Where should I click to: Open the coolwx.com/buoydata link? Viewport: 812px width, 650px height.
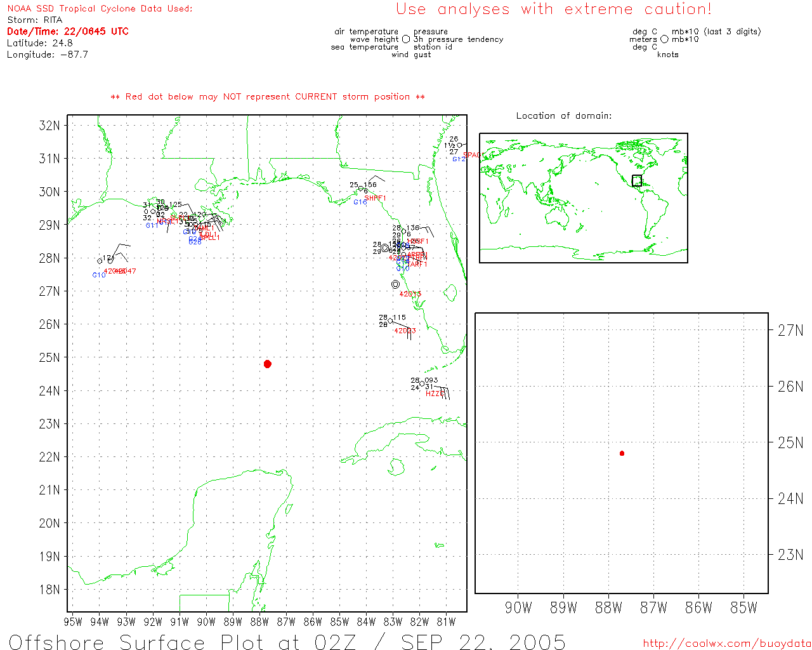[727, 643]
